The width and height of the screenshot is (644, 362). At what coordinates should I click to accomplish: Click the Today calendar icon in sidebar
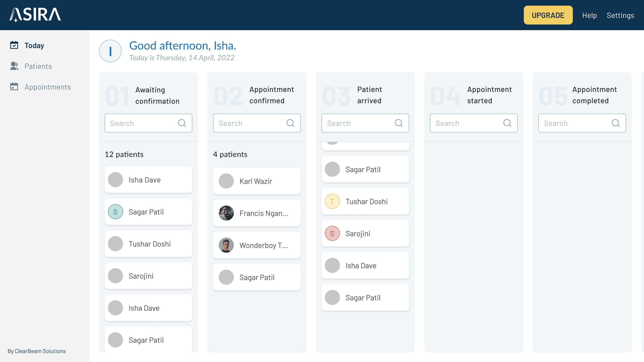coord(14,45)
